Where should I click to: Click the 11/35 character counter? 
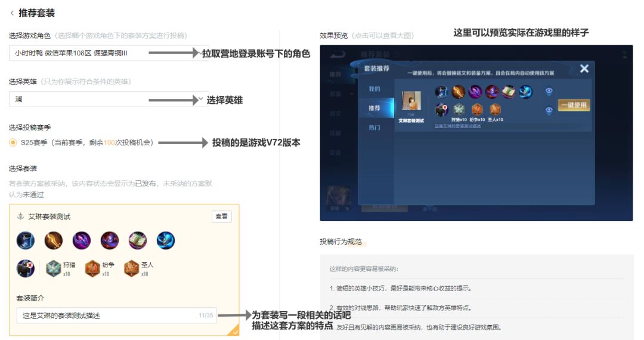pyautogui.click(x=206, y=316)
